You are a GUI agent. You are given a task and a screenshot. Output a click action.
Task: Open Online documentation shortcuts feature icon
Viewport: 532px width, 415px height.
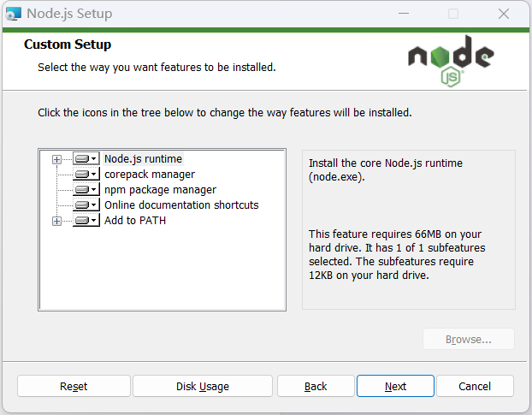(86, 205)
